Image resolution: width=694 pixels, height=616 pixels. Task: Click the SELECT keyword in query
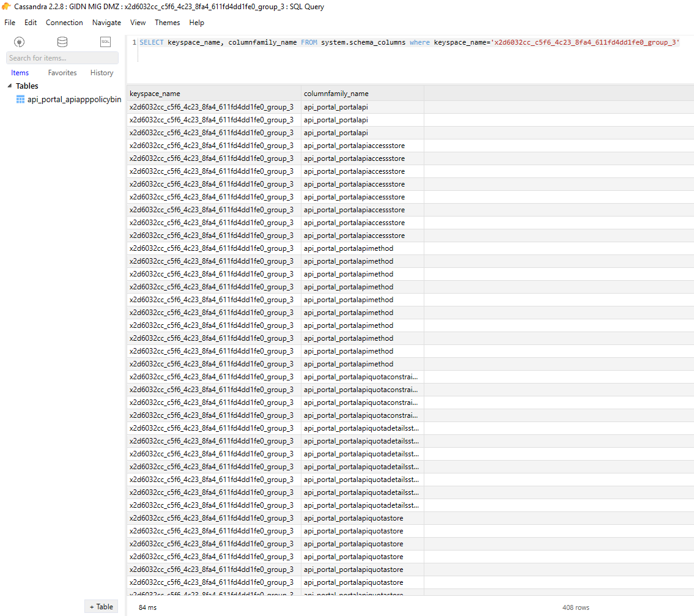click(152, 42)
